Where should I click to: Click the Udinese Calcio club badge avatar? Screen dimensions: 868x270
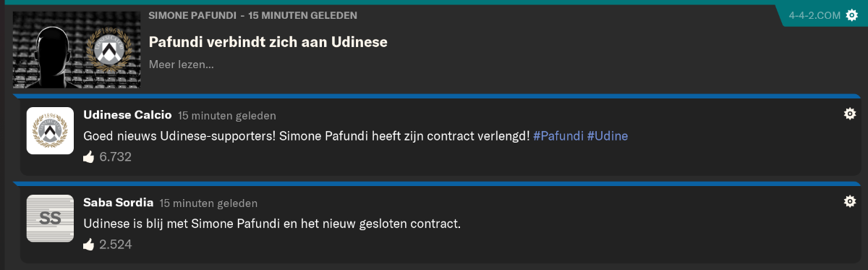pyautogui.click(x=50, y=130)
